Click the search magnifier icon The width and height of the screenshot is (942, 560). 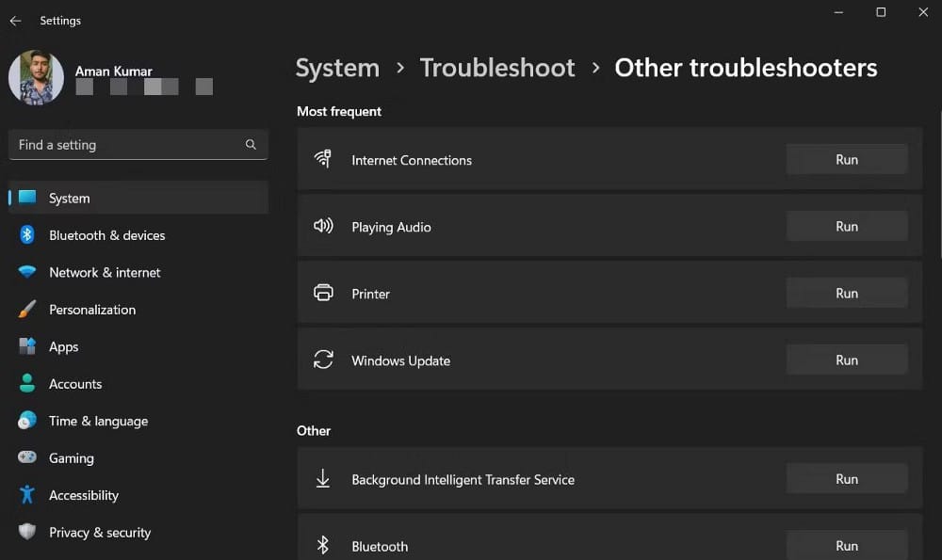[251, 144]
